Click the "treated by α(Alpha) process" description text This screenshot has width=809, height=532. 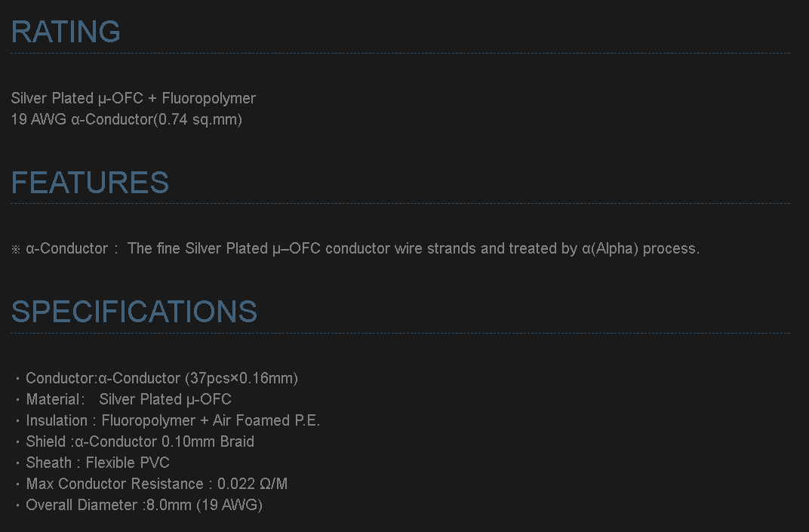click(604, 248)
